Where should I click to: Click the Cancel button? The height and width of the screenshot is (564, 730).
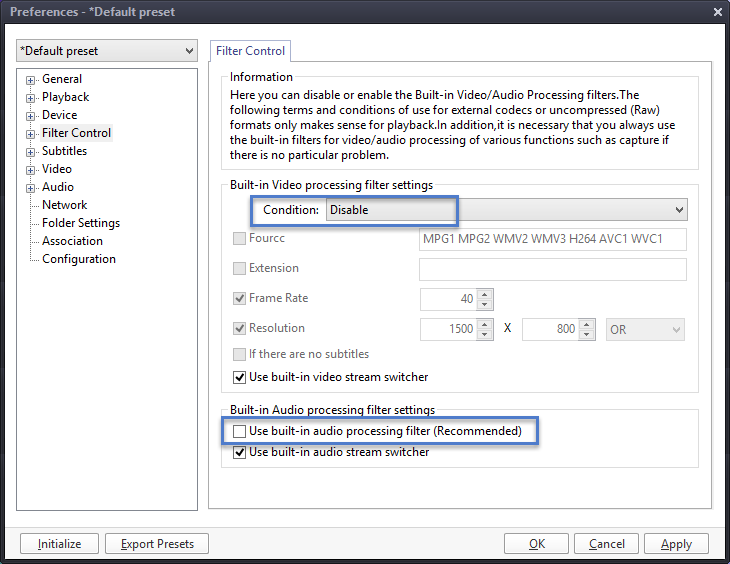click(606, 544)
